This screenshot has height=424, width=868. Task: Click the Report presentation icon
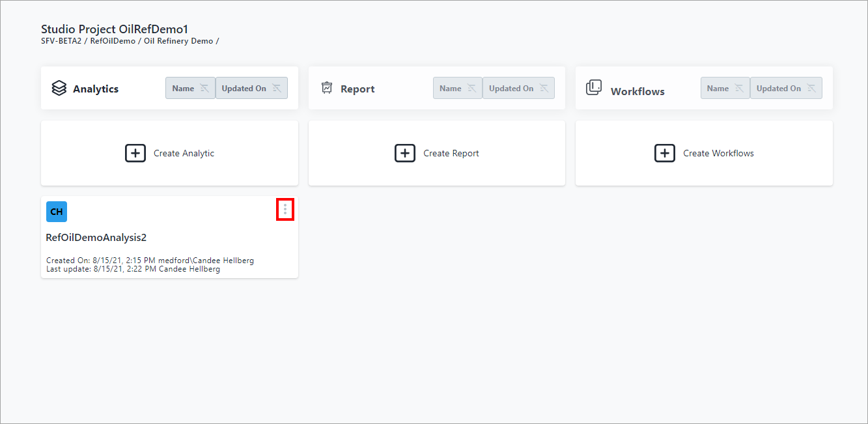pos(327,88)
